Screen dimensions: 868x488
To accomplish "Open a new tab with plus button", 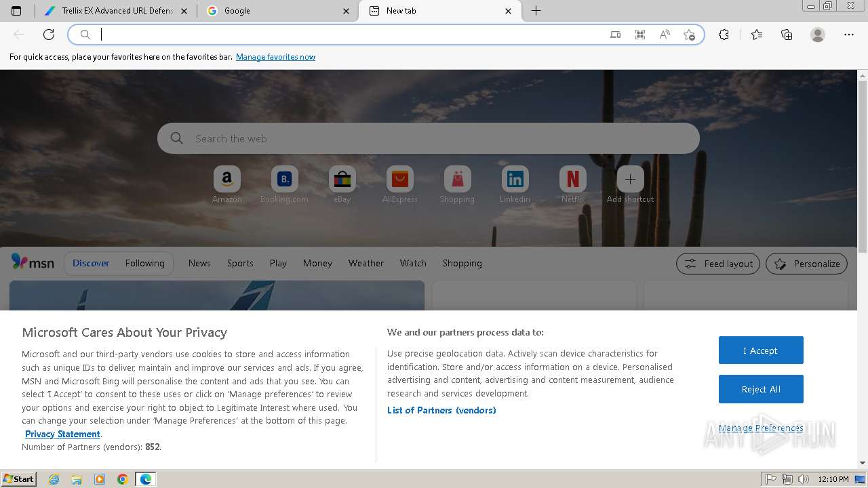I will [x=536, y=11].
